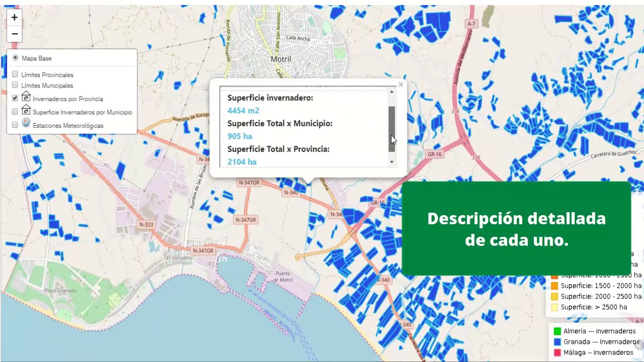The width and height of the screenshot is (644, 362).
Task: Click the red Málaga legend swatch
Action: pos(557,352)
